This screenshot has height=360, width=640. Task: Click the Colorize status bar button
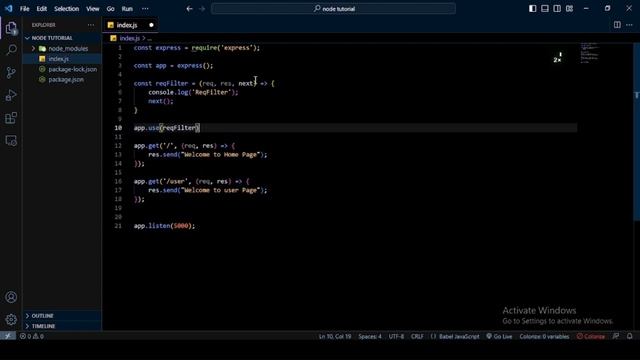591,336
